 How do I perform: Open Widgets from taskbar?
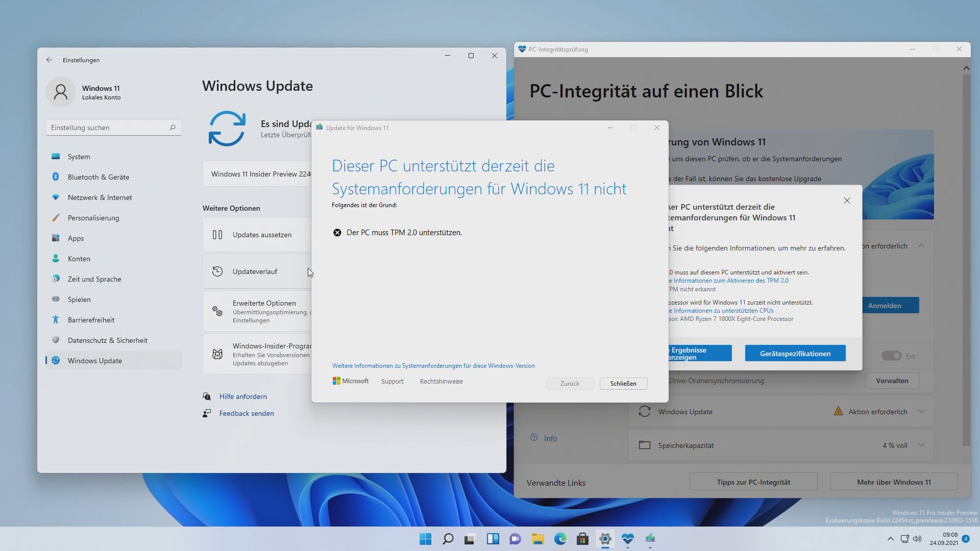[493, 539]
